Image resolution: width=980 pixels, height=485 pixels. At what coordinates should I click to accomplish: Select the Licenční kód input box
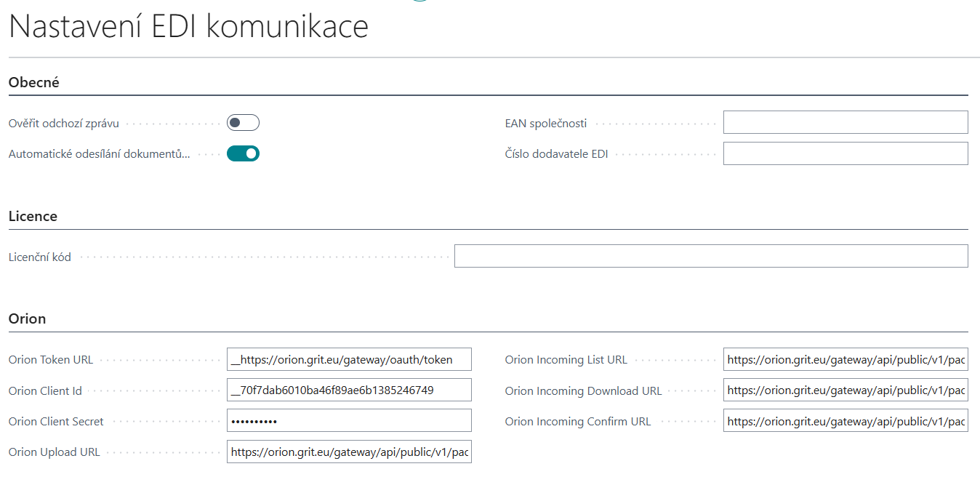[x=711, y=256]
